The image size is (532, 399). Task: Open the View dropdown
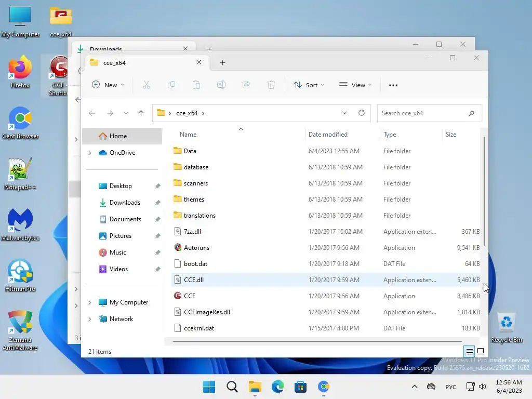[355, 85]
